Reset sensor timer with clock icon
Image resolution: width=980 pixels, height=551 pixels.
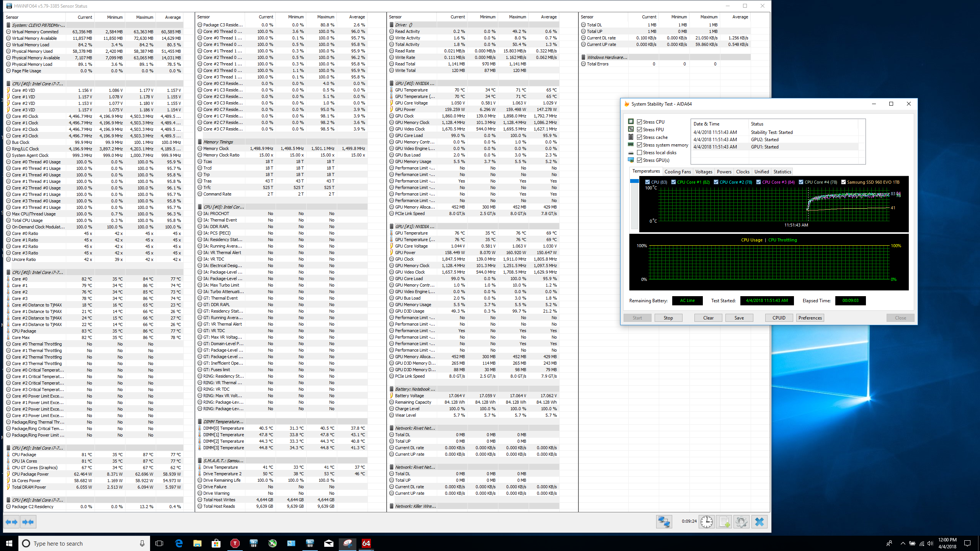706,522
